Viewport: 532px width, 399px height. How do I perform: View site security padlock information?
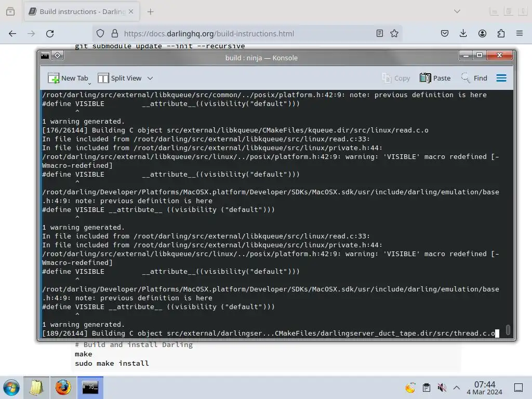(x=115, y=33)
